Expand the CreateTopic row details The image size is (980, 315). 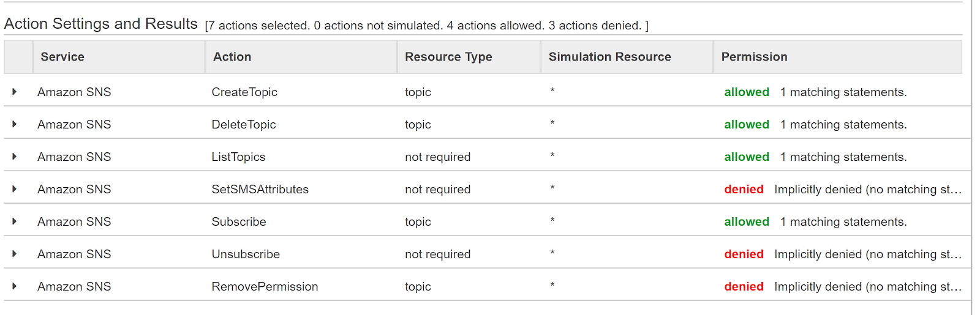[14, 92]
